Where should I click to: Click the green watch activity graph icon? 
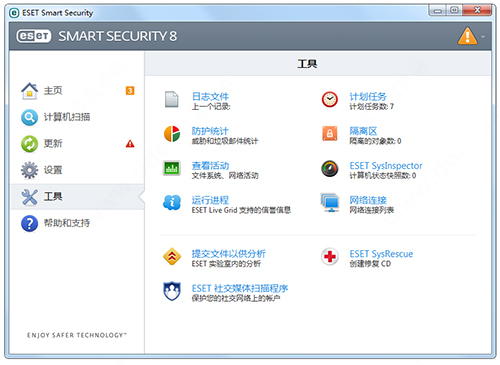tap(172, 168)
